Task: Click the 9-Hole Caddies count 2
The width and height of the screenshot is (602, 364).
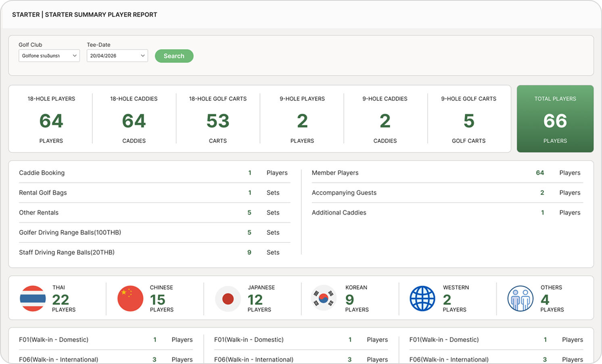Action: point(385,121)
